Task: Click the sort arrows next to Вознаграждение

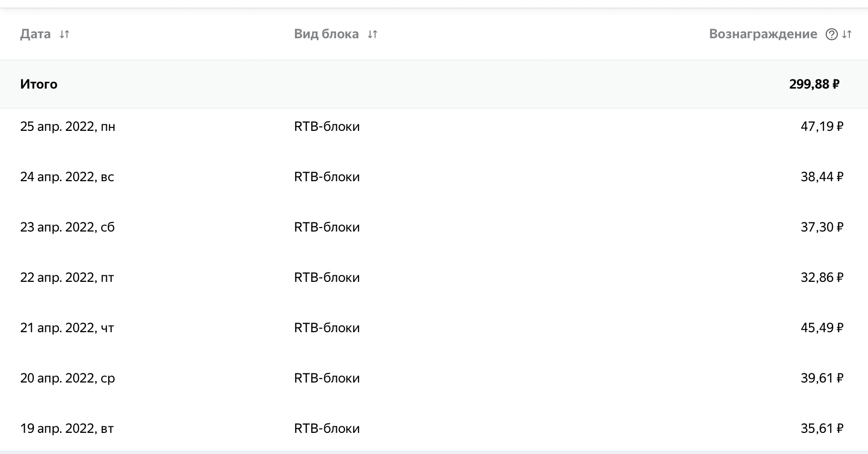Action: [x=847, y=34]
